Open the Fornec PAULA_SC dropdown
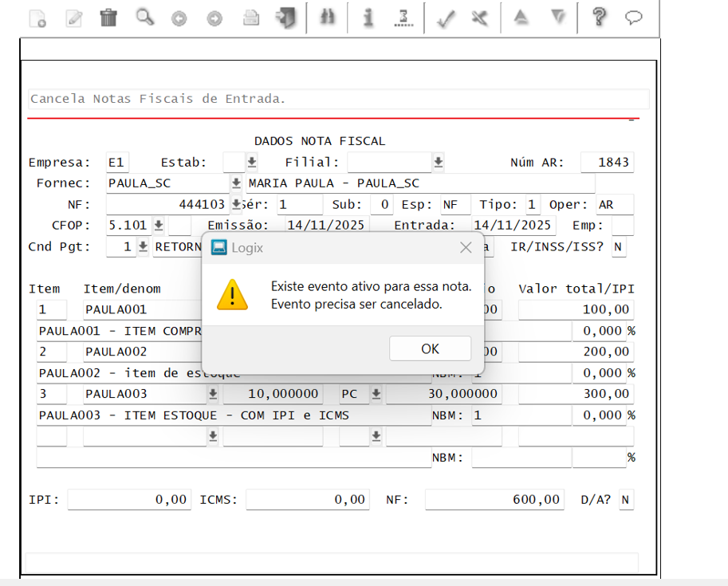 pos(234,183)
